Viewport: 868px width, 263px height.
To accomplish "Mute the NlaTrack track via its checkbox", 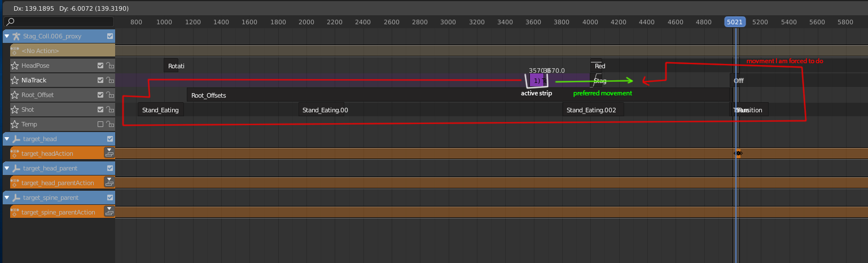I will (100, 80).
